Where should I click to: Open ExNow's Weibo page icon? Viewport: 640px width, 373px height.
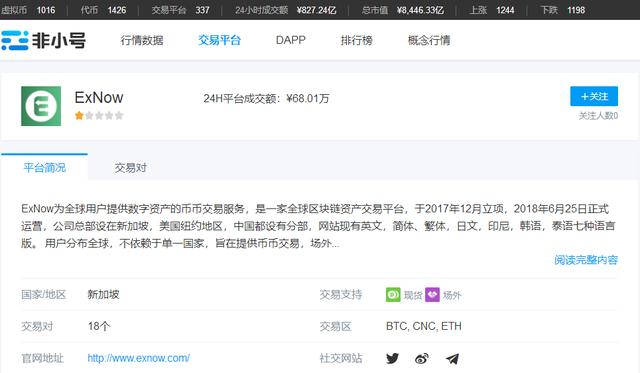pyautogui.click(x=422, y=359)
